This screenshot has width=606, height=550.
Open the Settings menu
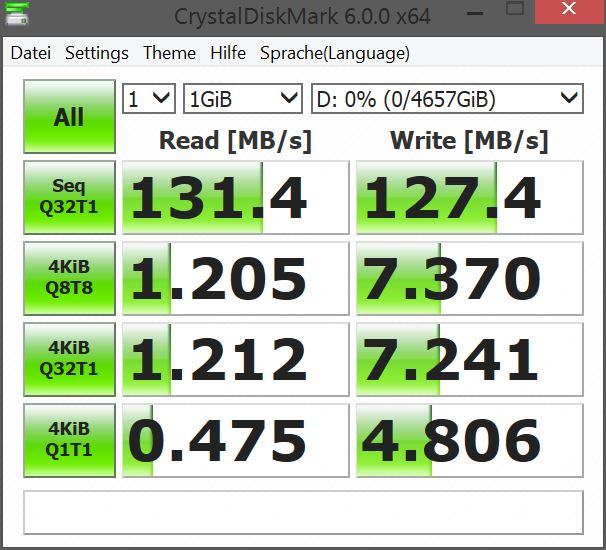[97, 53]
